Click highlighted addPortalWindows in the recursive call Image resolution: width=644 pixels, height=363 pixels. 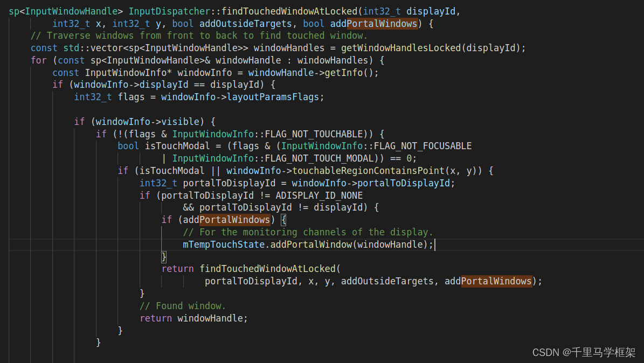[x=488, y=281]
